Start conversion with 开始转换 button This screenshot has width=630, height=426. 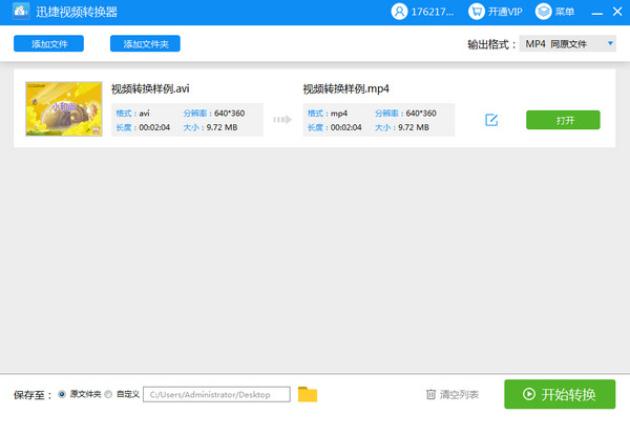point(559,395)
